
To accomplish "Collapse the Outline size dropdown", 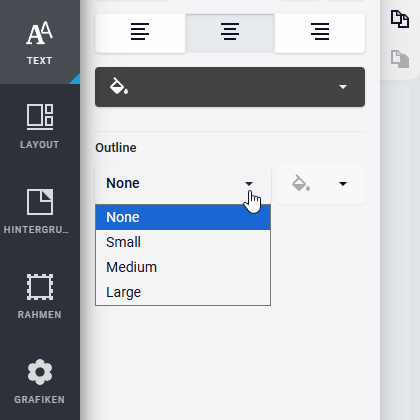I will tap(183, 184).
